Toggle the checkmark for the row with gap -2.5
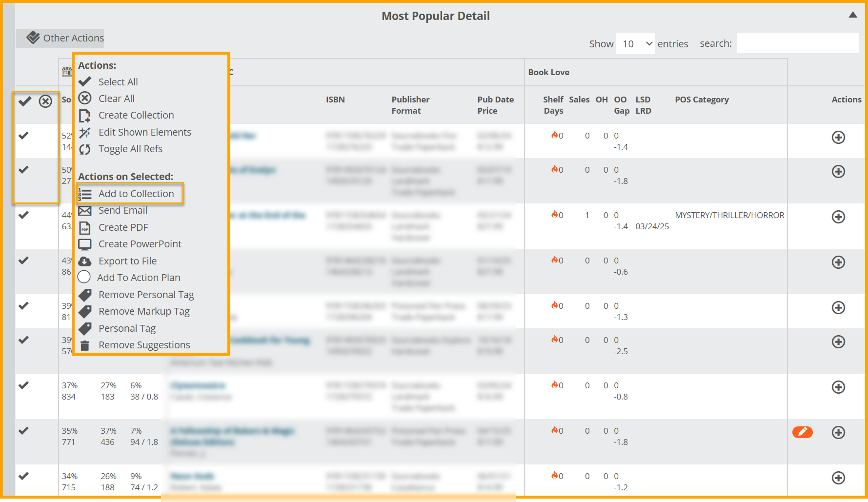This screenshot has width=868, height=502. coord(23,340)
